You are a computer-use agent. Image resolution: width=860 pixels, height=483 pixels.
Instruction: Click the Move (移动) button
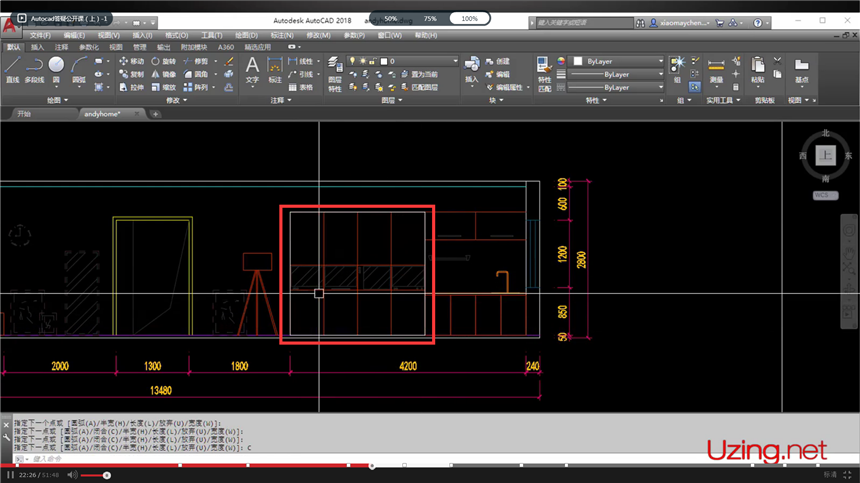(x=130, y=61)
